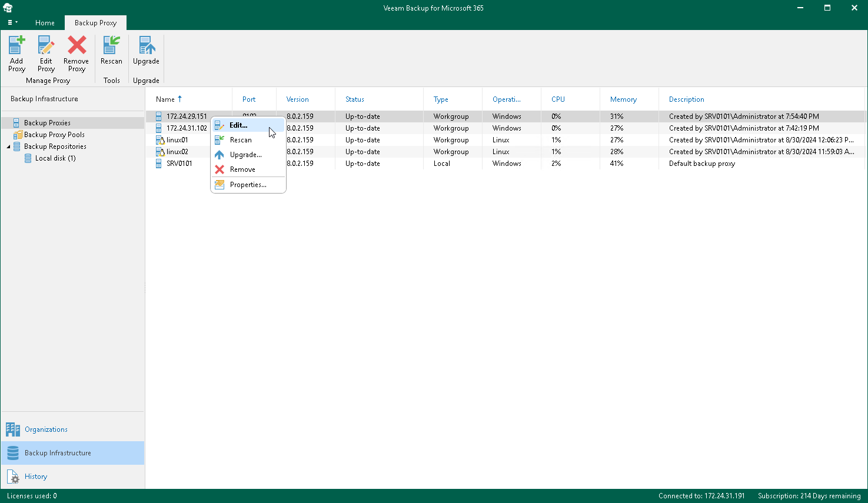Select the linux02 proxy row
The image size is (868, 503).
pyautogui.click(x=506, y=152)
